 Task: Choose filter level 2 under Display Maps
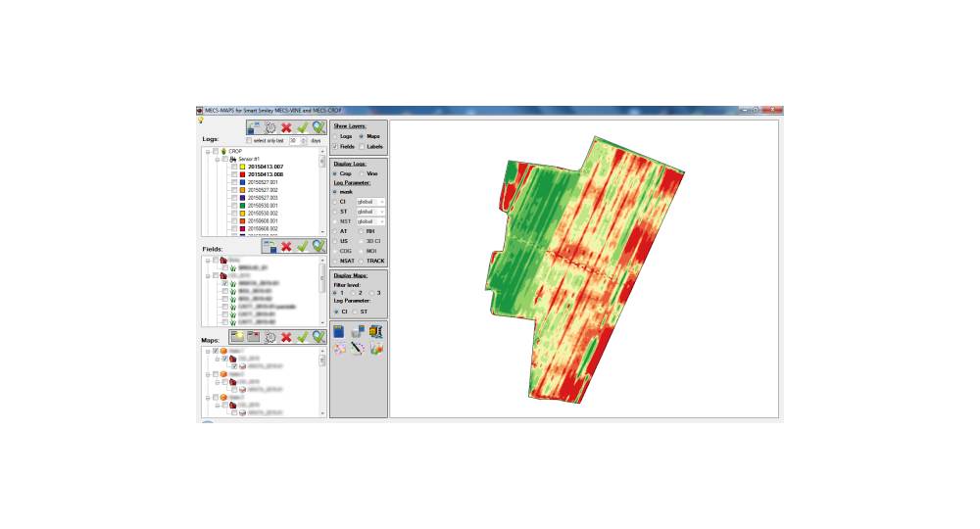pos(354,293)
